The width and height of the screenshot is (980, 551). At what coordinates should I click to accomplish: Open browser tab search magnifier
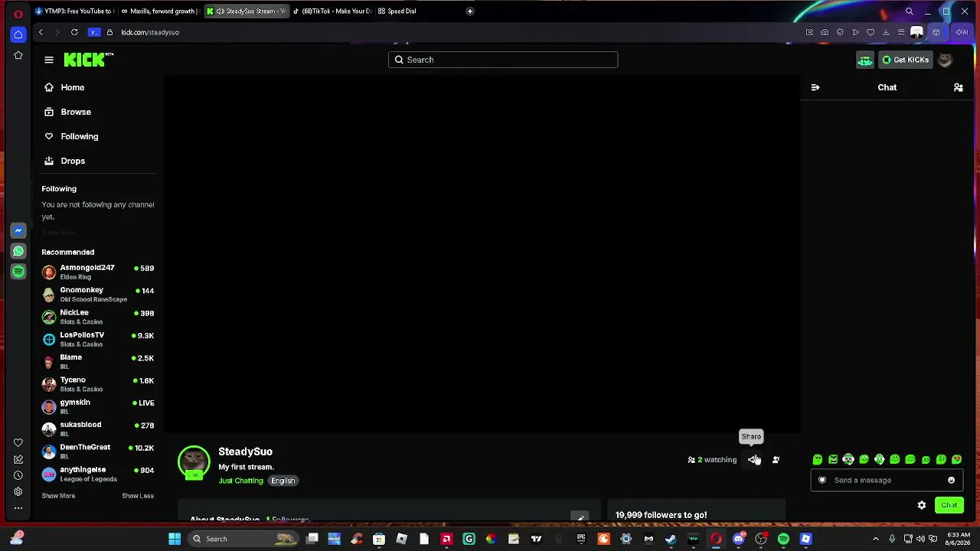click(x=910, y=11)
